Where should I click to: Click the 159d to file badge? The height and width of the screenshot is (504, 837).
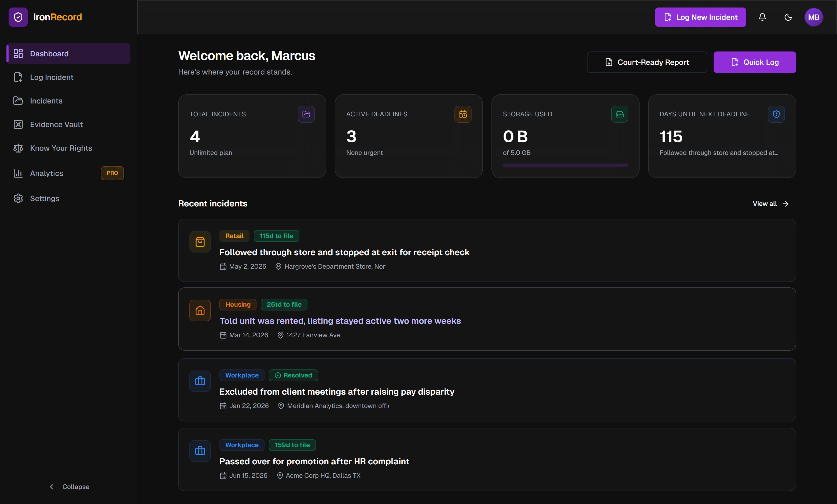point(292,445)
